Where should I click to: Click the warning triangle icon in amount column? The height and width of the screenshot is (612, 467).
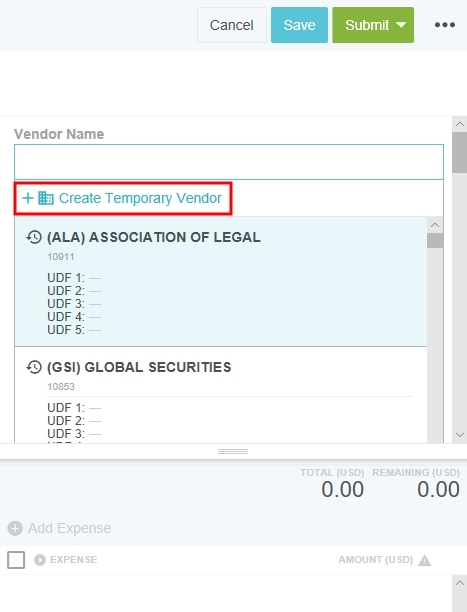coord(424,560)
